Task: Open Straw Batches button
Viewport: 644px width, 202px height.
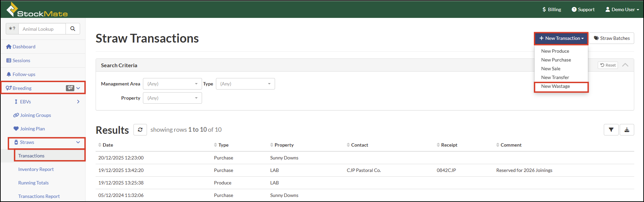Action: [x=612, y=38]
